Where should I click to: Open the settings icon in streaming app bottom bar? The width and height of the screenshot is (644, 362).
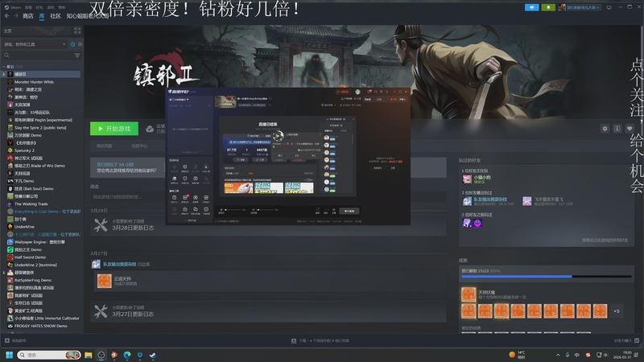click(x=333, y=211)
